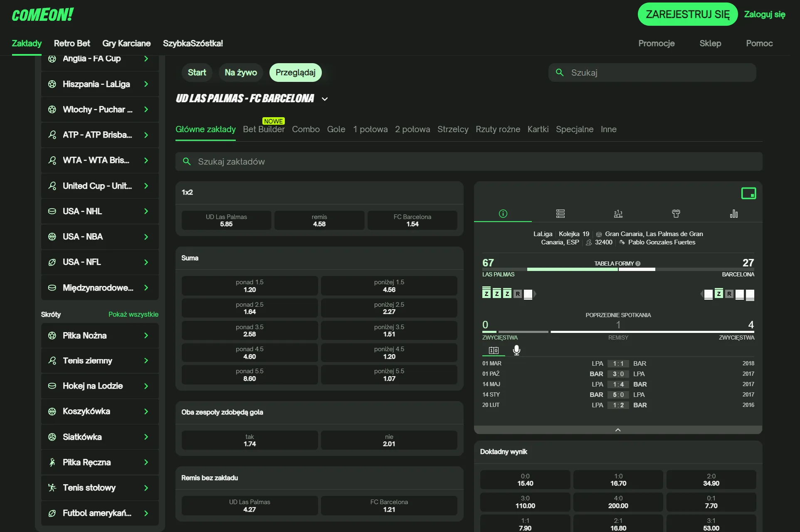Select remis odds 4.58
This screenshot has width=800, height=532.
(319, 220)
